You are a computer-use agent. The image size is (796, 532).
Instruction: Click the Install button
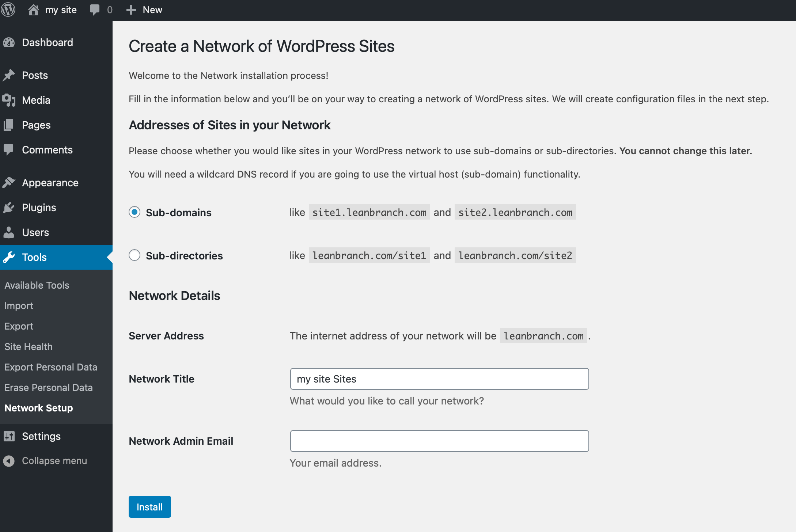click(x=149, y=507)
